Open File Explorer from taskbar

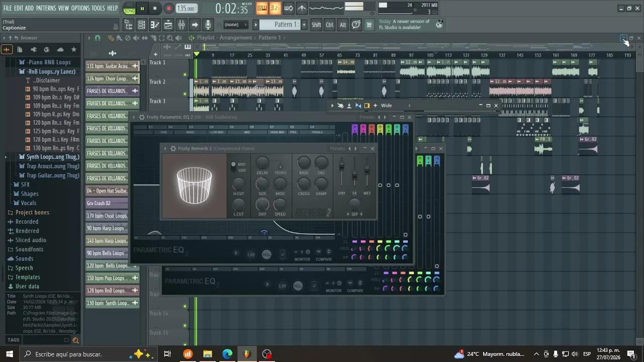click(x=207, y=354)
